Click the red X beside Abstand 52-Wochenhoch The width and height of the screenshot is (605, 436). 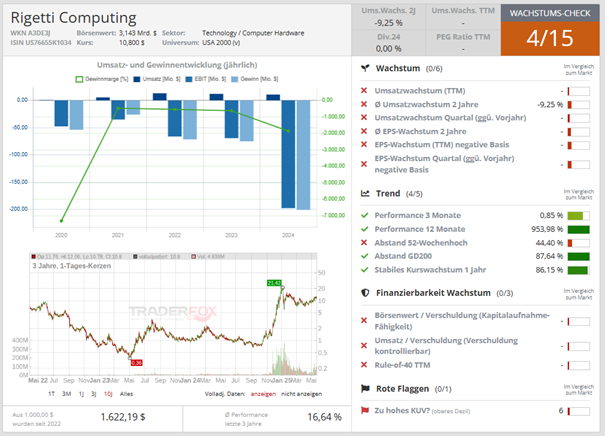[364, 243]
